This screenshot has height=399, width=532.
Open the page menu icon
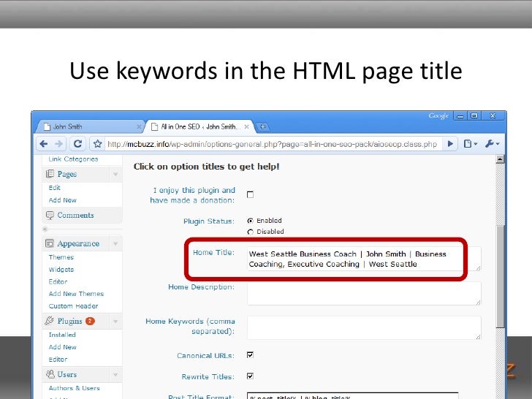(x=470, y=144)
